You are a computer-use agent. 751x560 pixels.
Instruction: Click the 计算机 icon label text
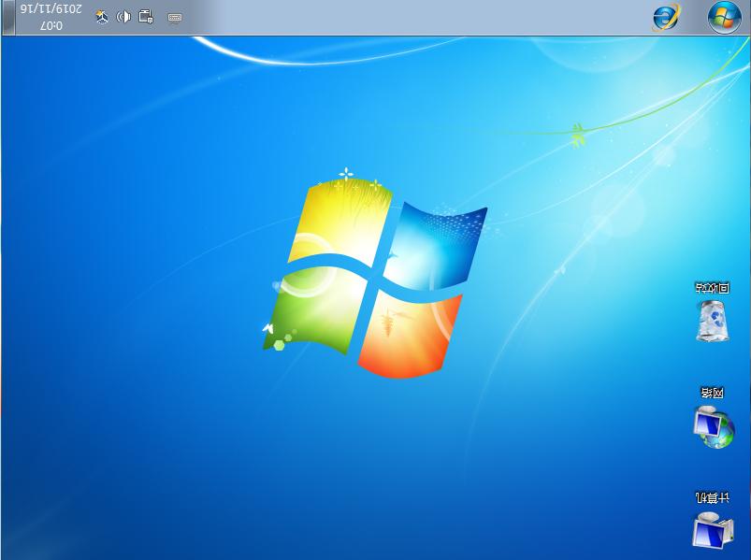(x=713, y=498)
